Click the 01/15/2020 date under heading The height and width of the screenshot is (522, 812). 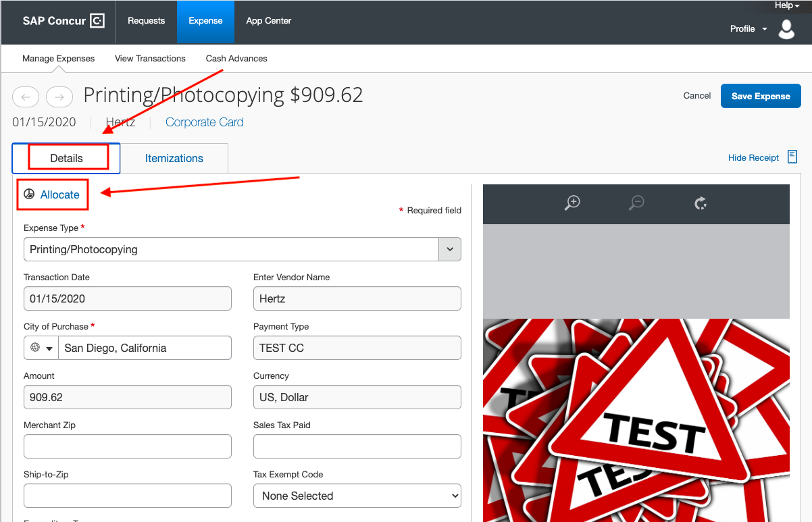click(44, 122)
